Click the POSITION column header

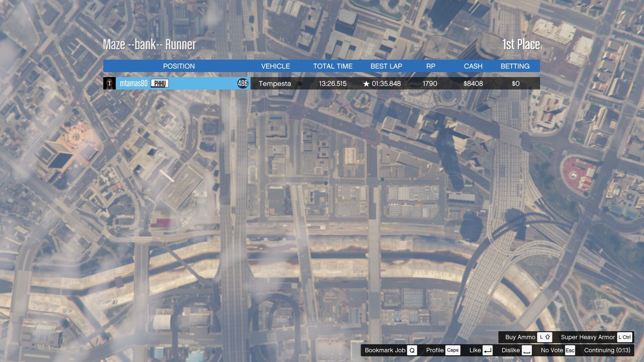(179, 66)
